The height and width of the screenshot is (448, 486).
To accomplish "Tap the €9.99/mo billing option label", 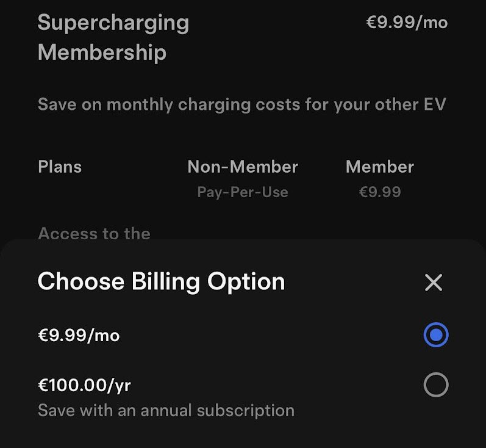I will [x=79, y=336].
